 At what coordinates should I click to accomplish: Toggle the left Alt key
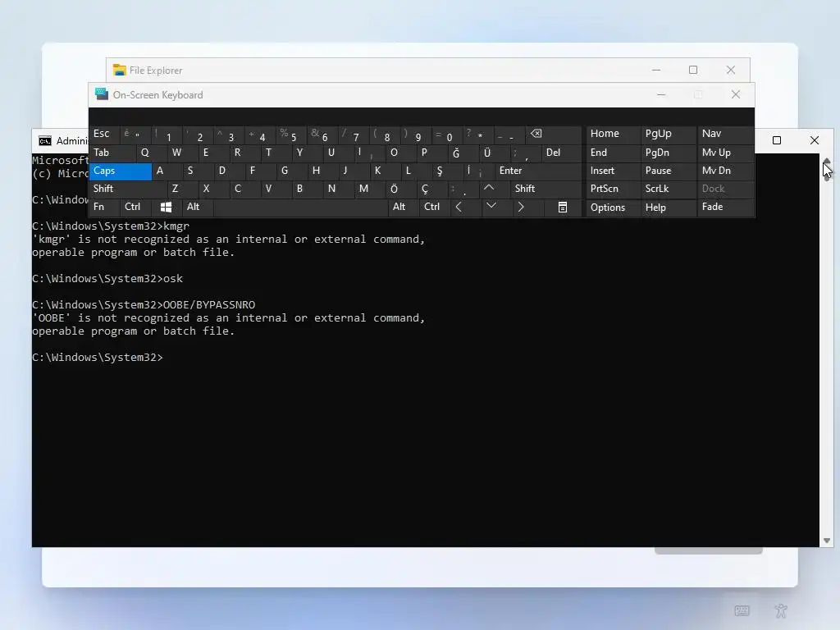coord(197,208)
